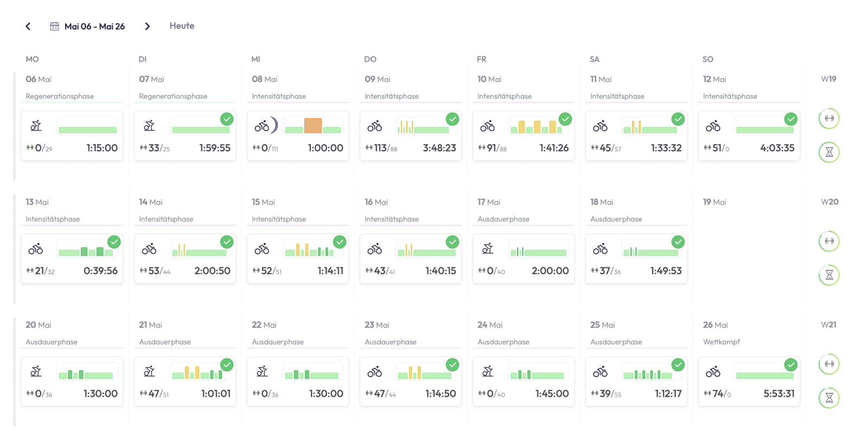Open the Mai 06 - Mai 26 date range

click(x=94, y=26)
